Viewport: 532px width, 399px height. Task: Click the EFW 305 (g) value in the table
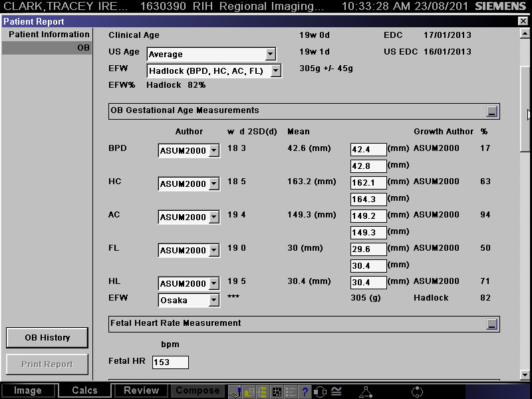(365, 298)
